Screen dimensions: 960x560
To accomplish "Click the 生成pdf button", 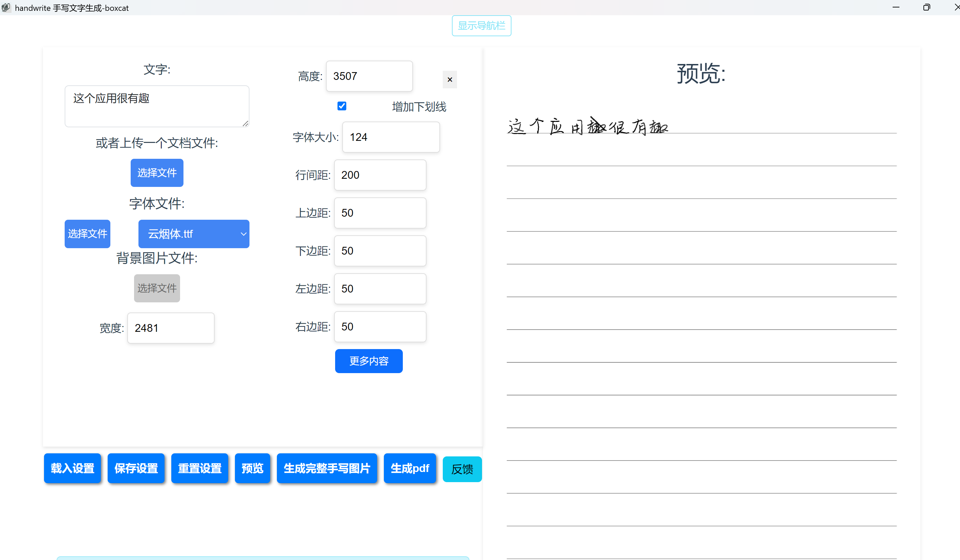I will (x=410, y=468).
